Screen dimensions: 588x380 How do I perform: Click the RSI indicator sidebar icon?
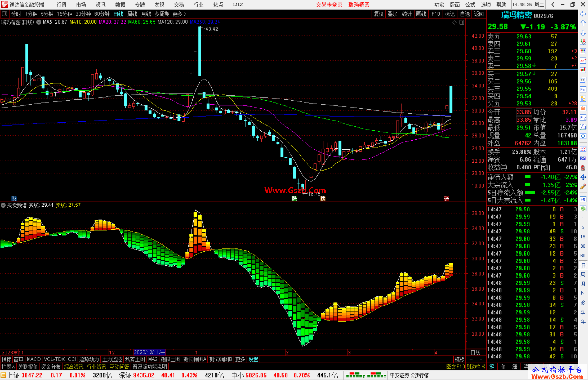click(583, 158)
